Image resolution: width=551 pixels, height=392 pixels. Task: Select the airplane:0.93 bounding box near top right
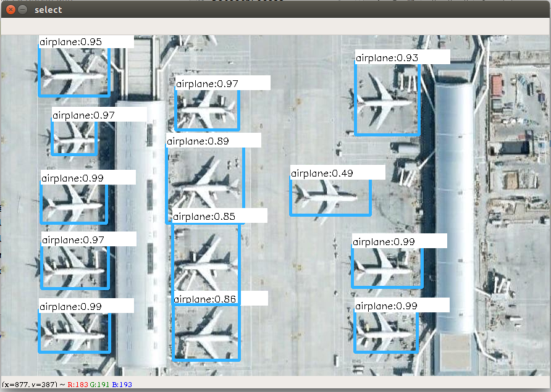[387, 99]
